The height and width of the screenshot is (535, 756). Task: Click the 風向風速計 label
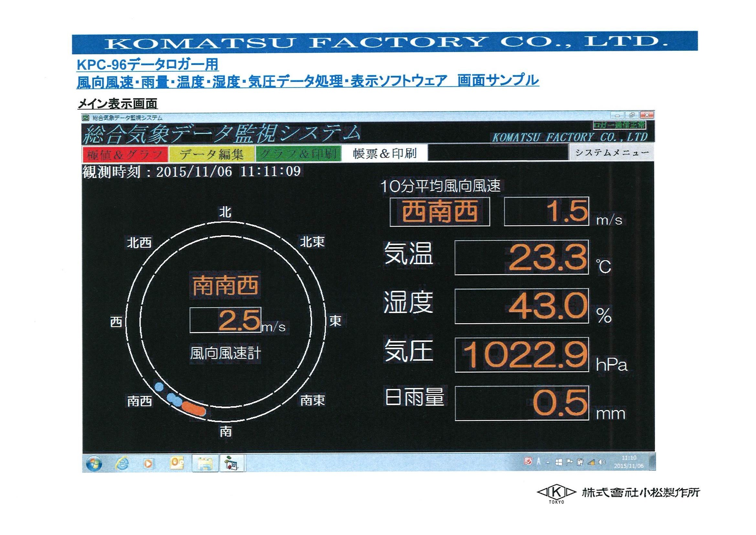pos(225,353)
